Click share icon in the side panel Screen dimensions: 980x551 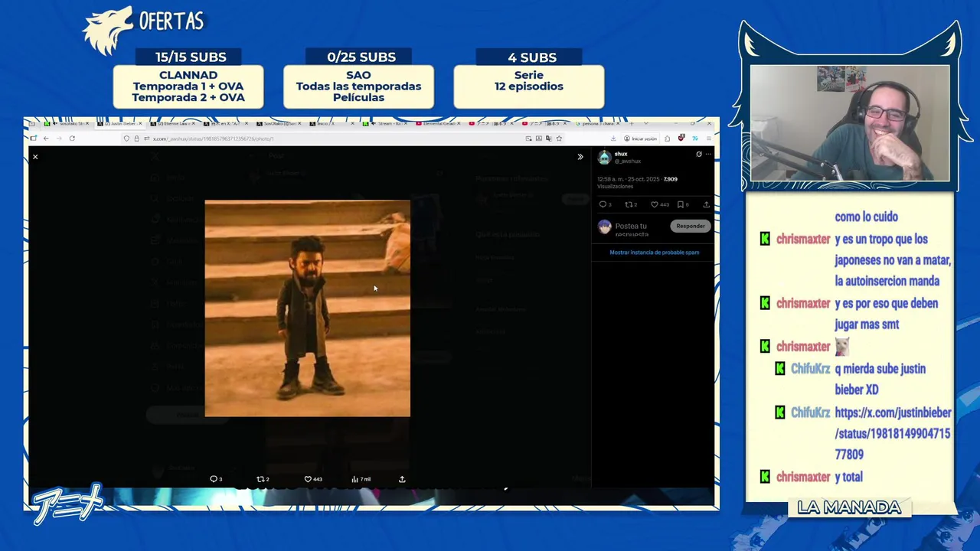706,204
